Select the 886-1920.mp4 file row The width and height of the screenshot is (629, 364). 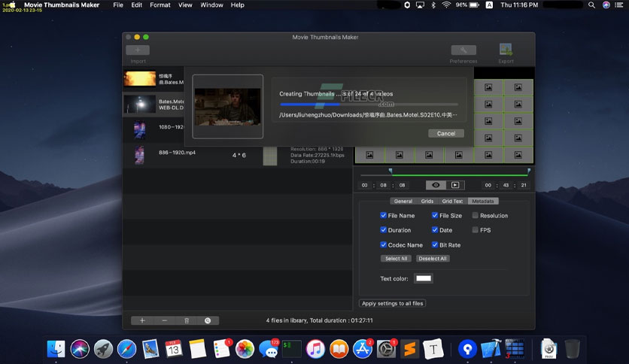[x=238, y=155]
